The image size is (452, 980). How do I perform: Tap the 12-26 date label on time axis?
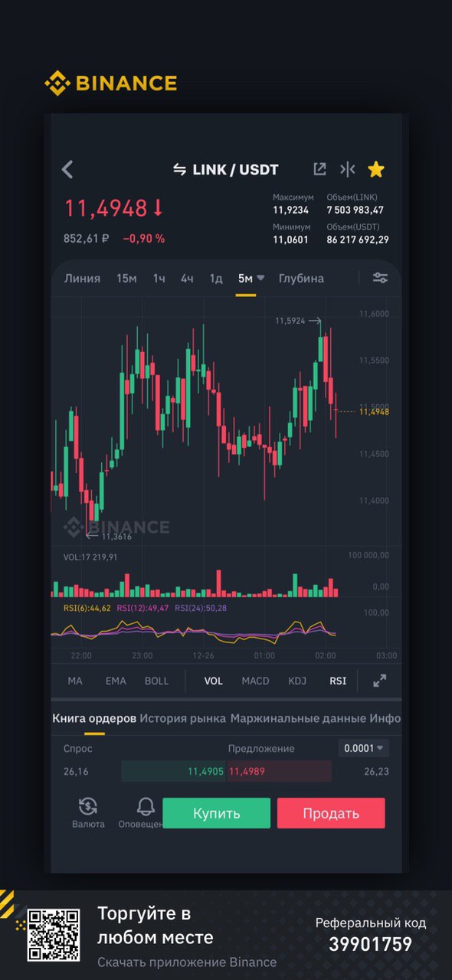pos(203,656)
